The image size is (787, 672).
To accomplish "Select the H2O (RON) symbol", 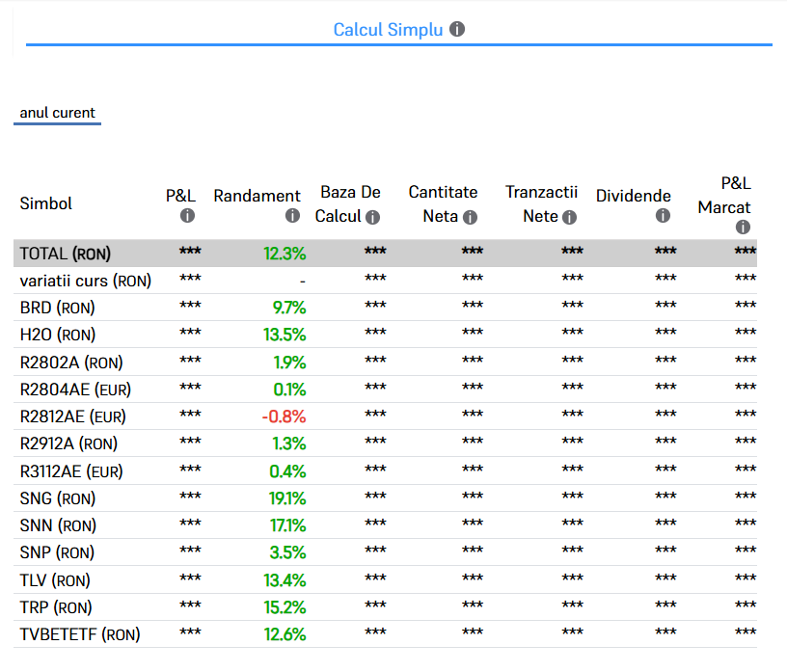I will 58,335.
